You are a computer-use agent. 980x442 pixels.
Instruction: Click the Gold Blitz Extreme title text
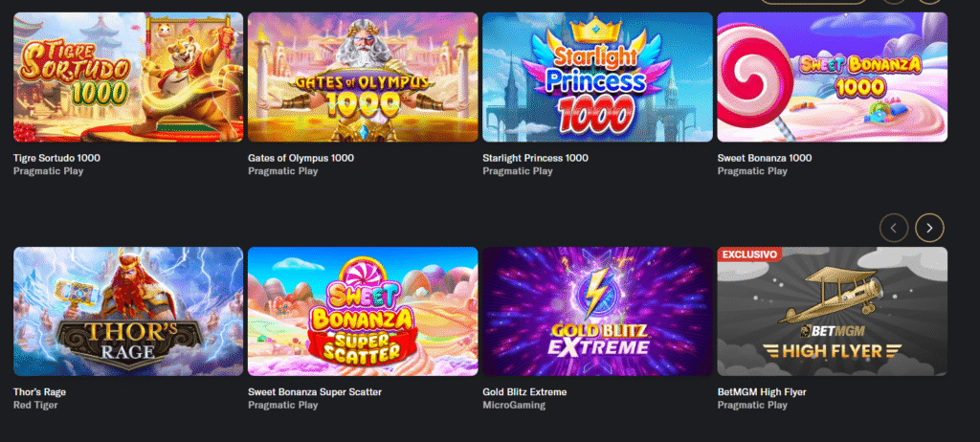click(524, 392)
